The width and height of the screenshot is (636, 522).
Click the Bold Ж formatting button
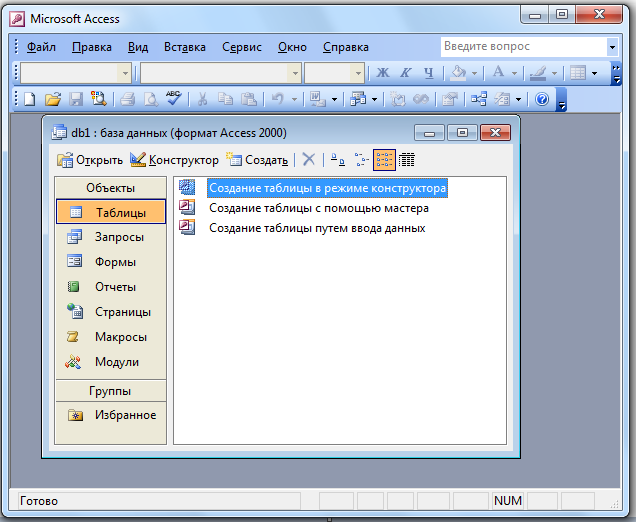[382, 73]
